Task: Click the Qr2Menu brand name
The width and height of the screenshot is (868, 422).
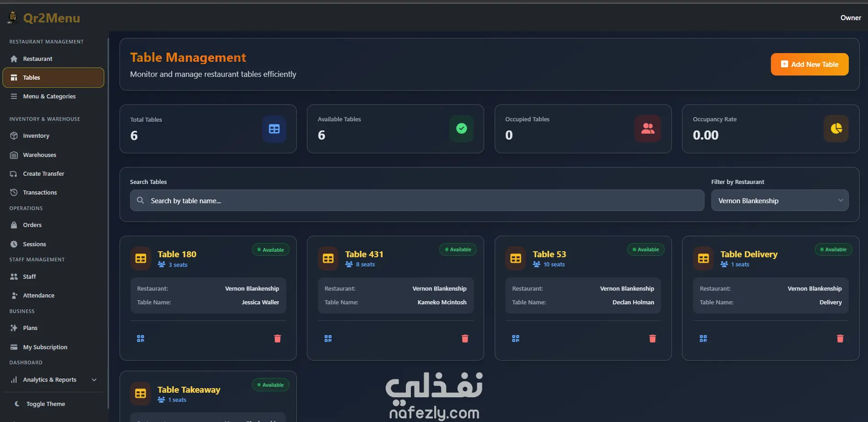Action: pyautogui.click(x=52, y=18)
